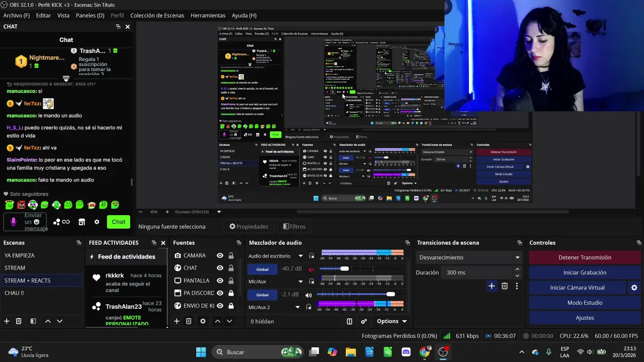
Task: Undock the Fuentes panel with its float icon
Action: click(238, 243)
